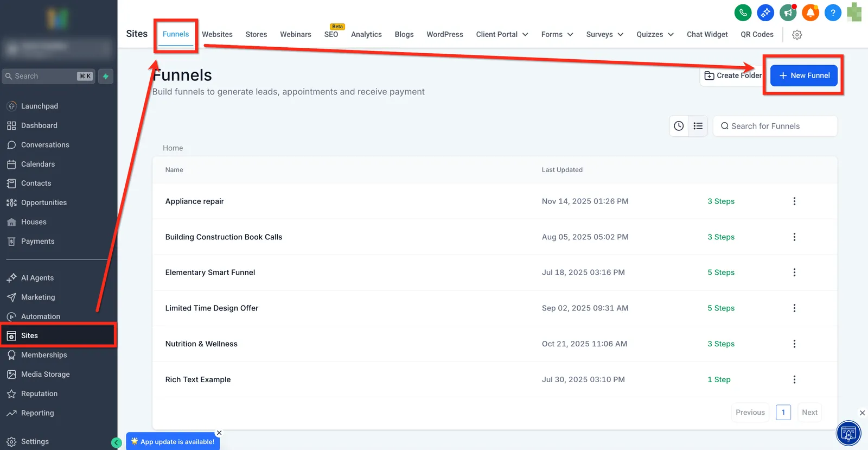Open options menu for Appliance repair
868x450 pixels.
click(794, 201)
